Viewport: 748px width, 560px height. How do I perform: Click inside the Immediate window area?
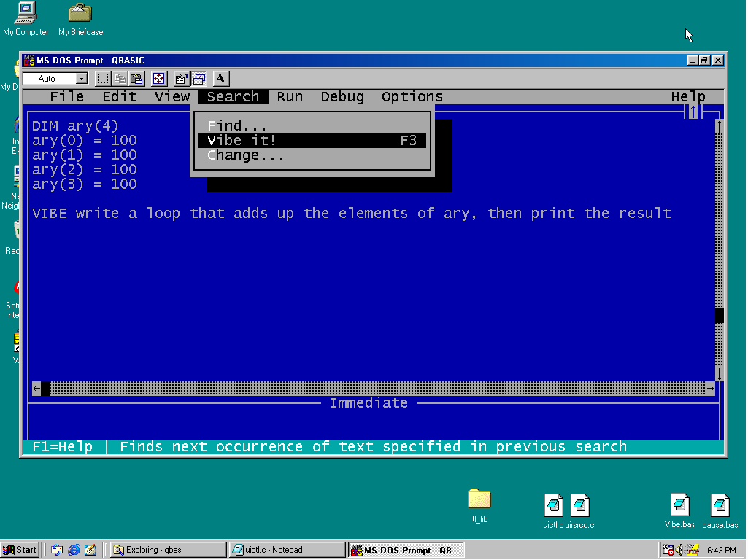point(373,424)
